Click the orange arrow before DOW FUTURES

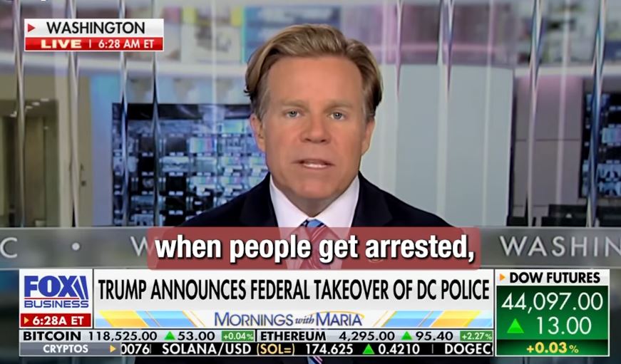click(x=503, y=278)
